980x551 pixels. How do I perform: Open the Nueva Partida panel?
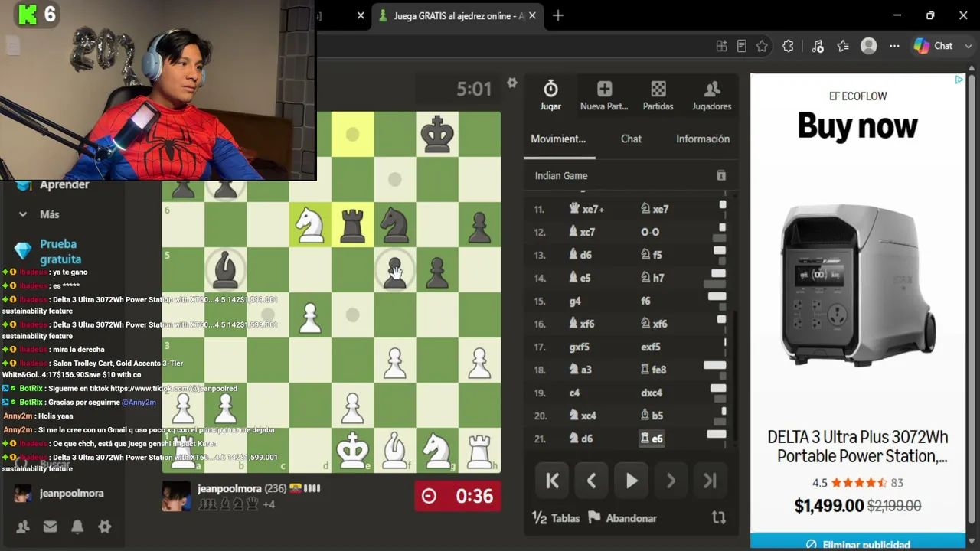(x=604, y=96)
